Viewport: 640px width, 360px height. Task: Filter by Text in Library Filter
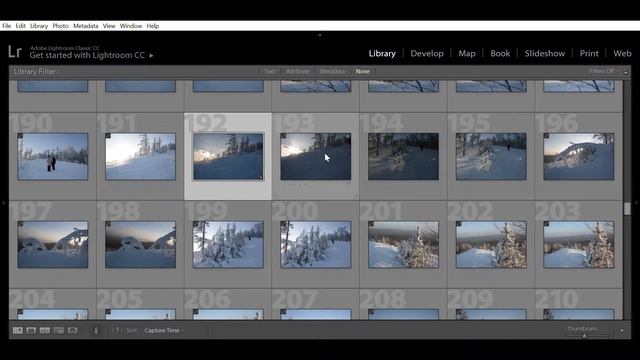(269, 71)
